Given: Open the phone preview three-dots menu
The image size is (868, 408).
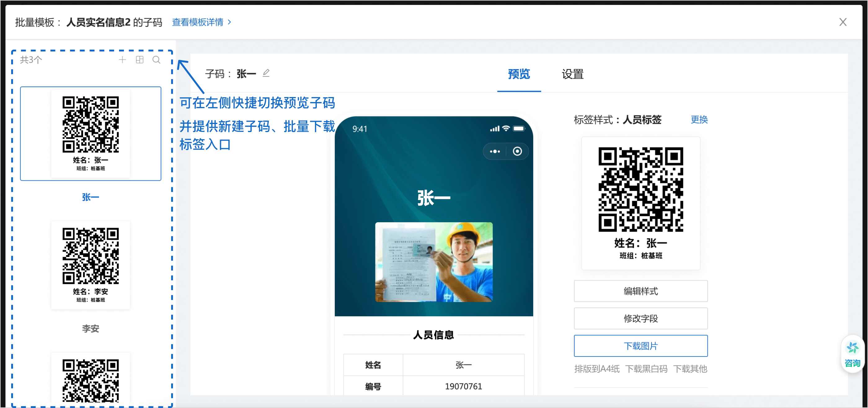Looking at the screenshot, I should point(495,151).
